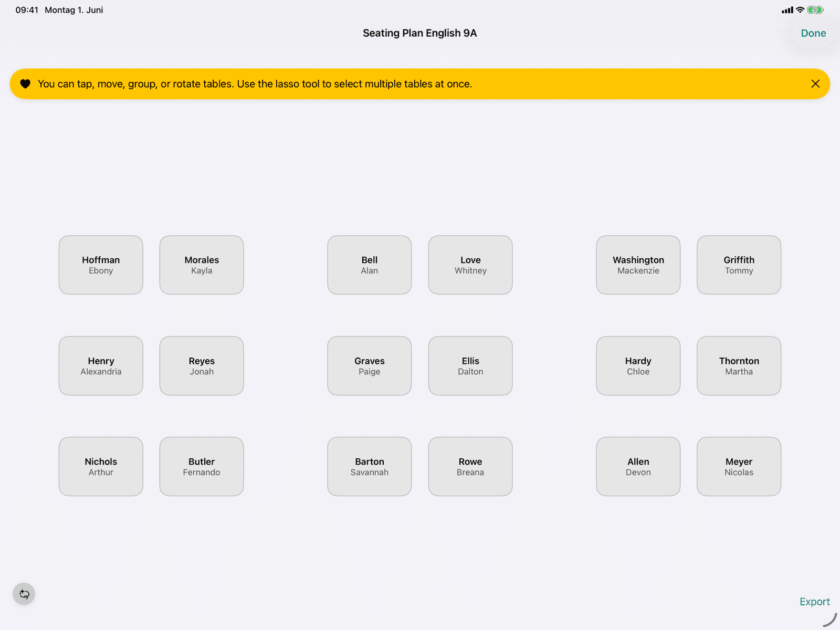This screenshot has width=840, height=630.
Task: Select Meyer Nicolas's table
Action: [739, 467]
